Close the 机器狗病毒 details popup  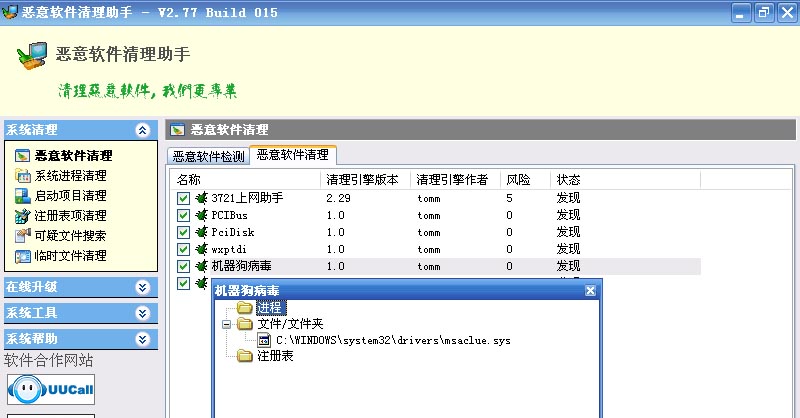(590, 290)
